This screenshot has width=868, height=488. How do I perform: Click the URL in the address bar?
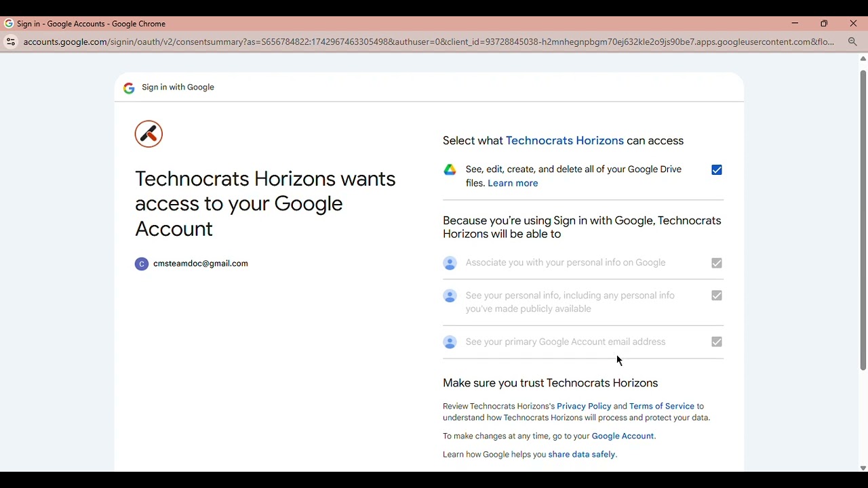(x=429, y=42)
